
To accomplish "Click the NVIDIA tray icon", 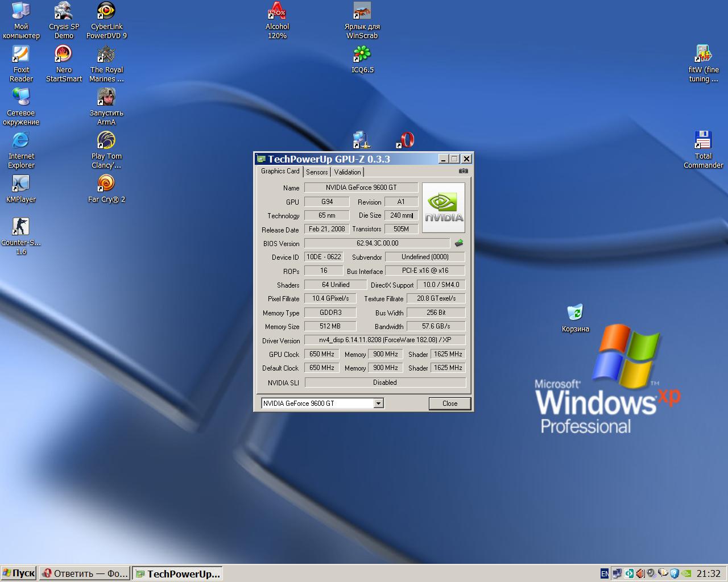I will coord(686,573).
